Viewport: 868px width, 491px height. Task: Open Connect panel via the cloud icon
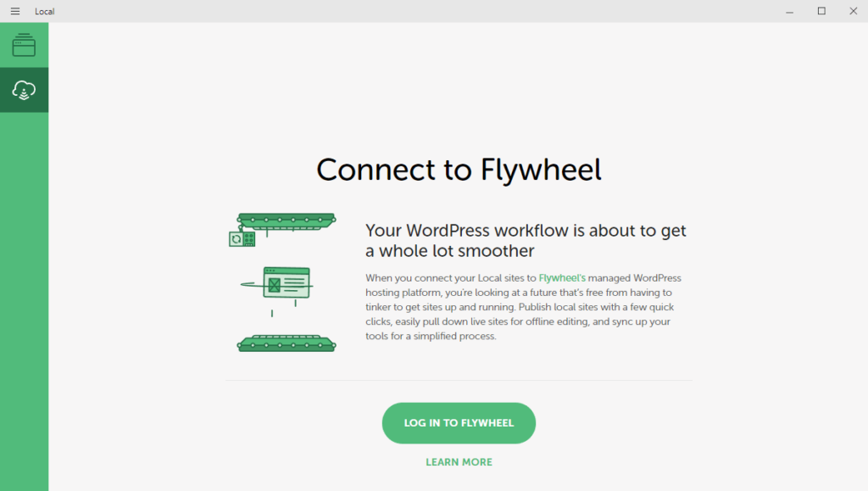(x=24, y=89)
